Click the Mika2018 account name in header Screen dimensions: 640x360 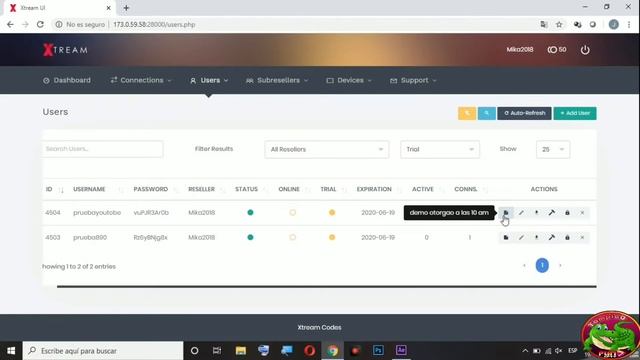pos(520,49)
